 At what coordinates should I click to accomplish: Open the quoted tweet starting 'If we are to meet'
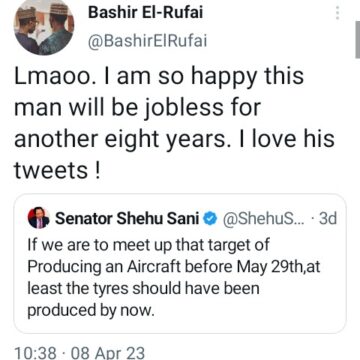180,263
